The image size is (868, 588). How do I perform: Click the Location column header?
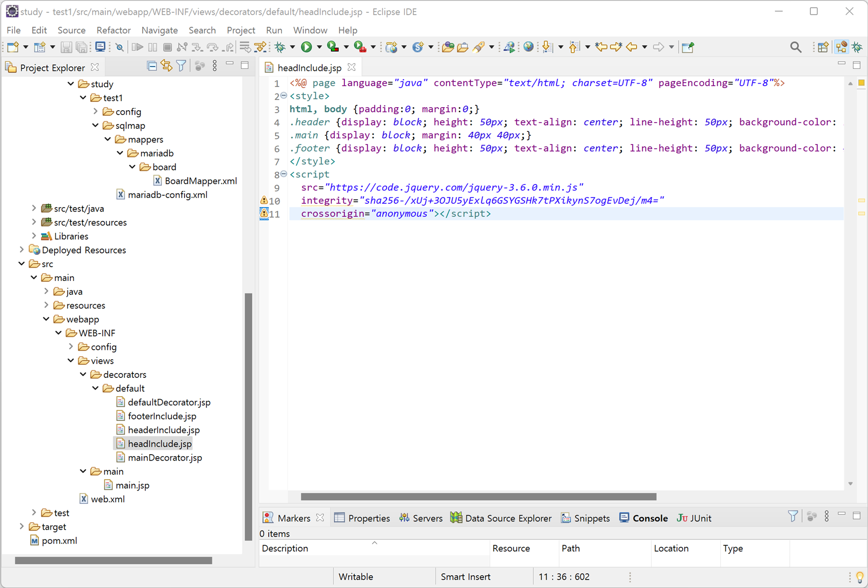pos(685,548)
